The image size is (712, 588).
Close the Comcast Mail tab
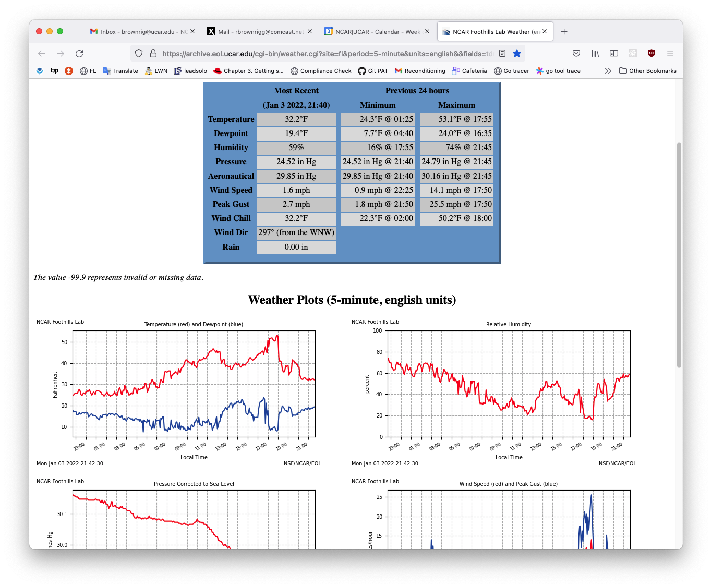(310, 32)
